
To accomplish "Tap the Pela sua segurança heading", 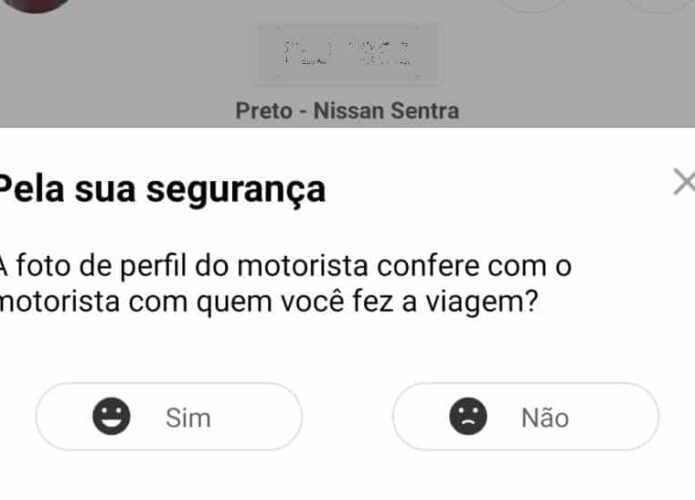I will coord(162,190).
